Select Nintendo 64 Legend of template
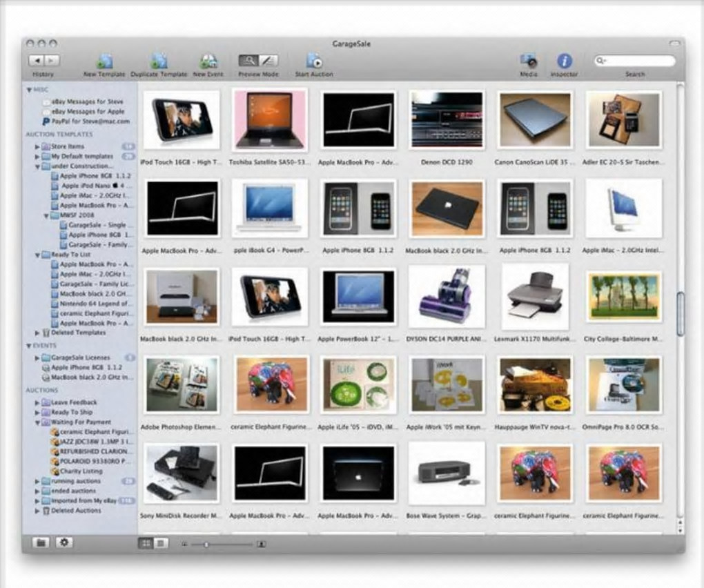Screen dimensions: 704x588 pos(92,304)
